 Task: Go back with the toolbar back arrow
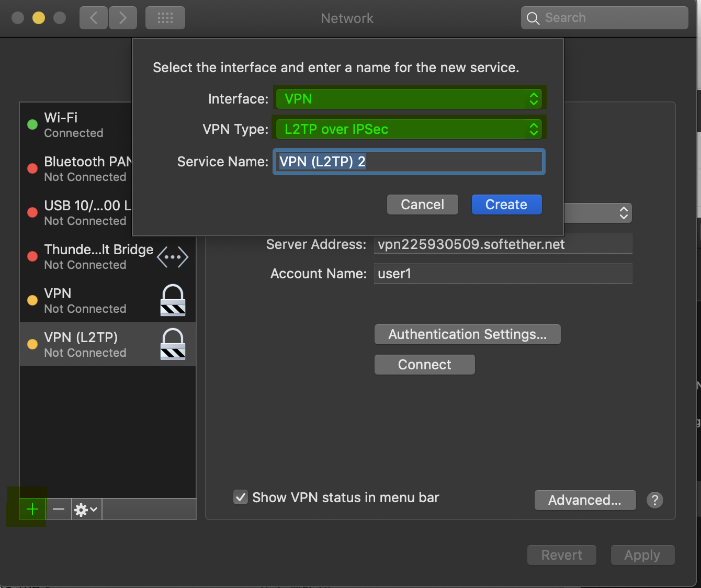(x=94, y=18)
